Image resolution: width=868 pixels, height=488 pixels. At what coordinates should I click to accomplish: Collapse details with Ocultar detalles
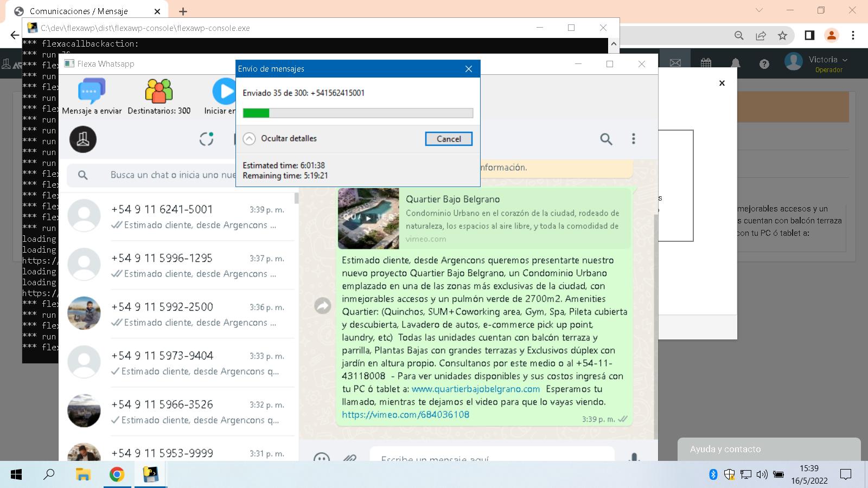pyautogui.click(x=280, y=138)
